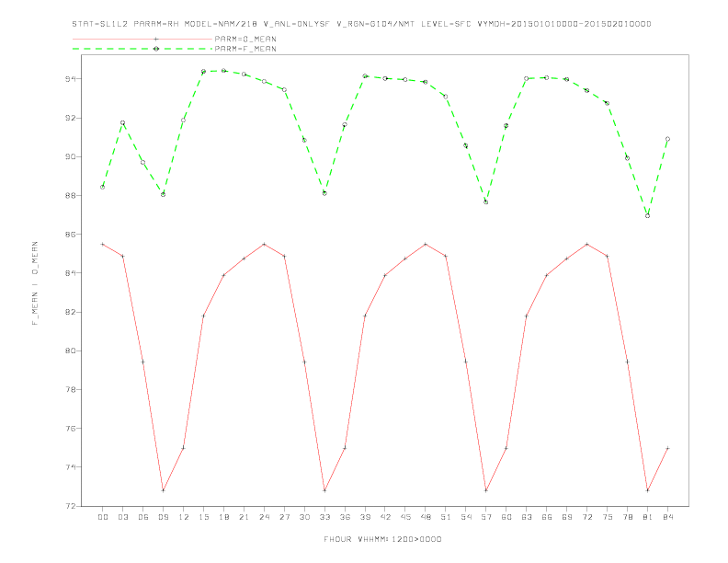
Task: Click x-axis tick label 57
Action: 486,517
